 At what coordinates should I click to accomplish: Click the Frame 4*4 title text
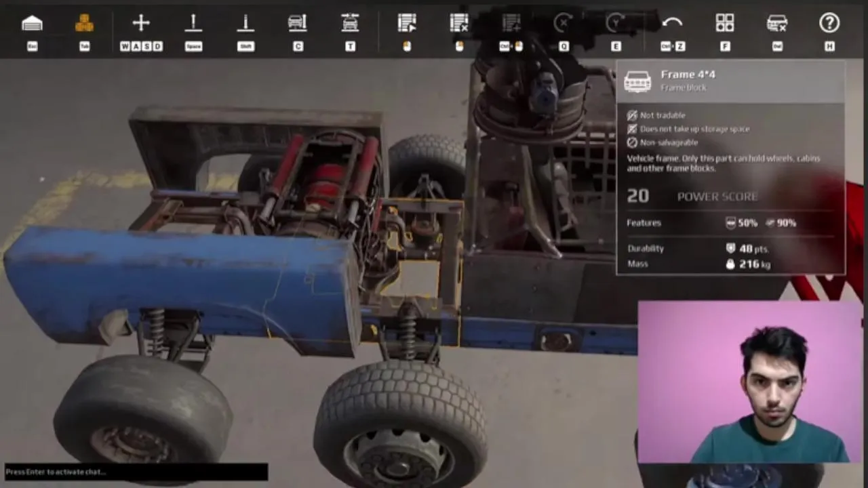click(x=688, y=75)
